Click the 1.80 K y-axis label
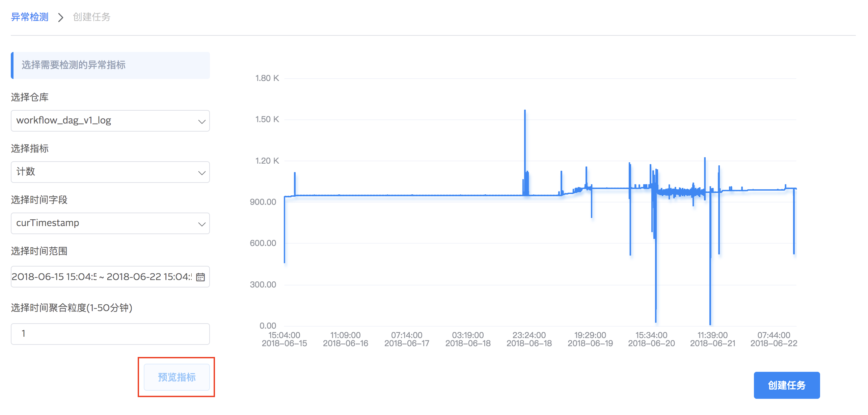 267,78
